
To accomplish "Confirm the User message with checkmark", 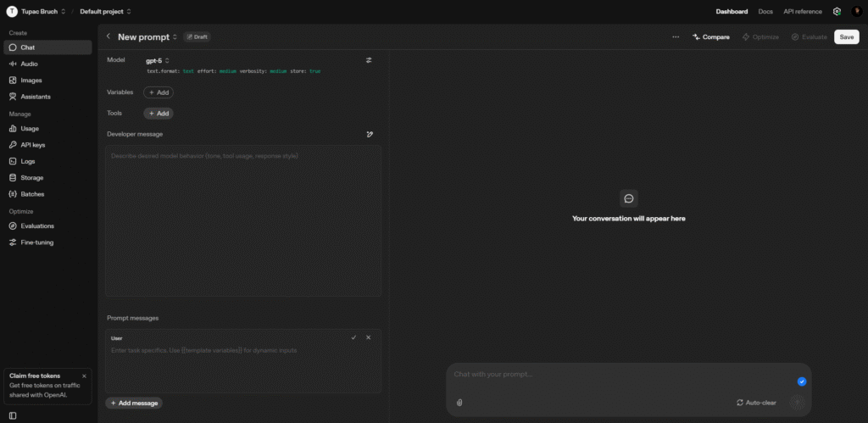I will tap(353, 337).
